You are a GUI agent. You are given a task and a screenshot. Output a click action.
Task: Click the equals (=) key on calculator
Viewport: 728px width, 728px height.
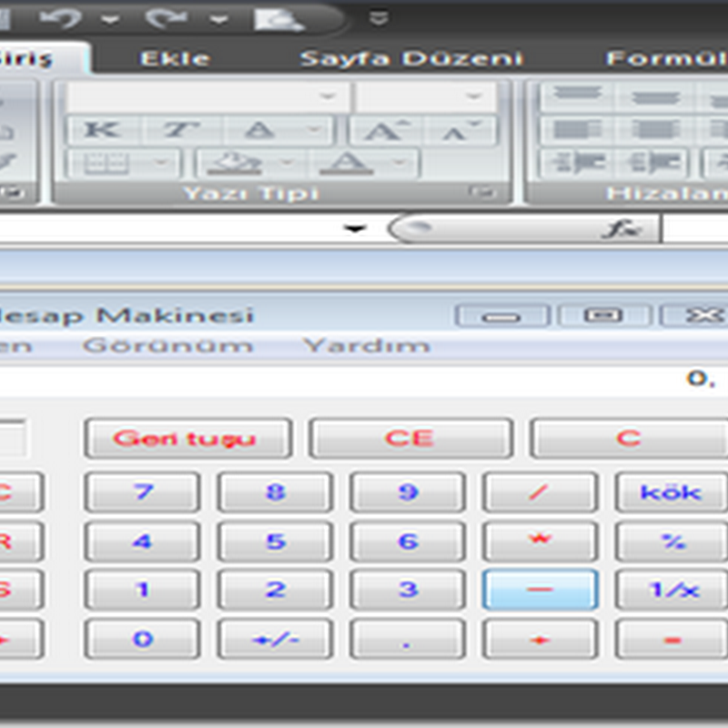(x=672, y=640)
